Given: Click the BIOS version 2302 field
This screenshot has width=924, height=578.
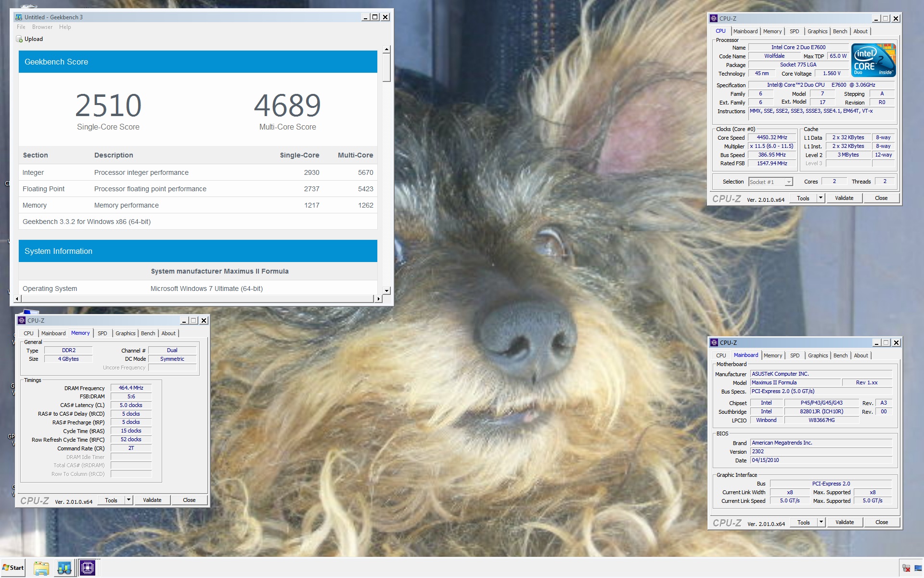Looking at the screenshot, I should 821,451.
